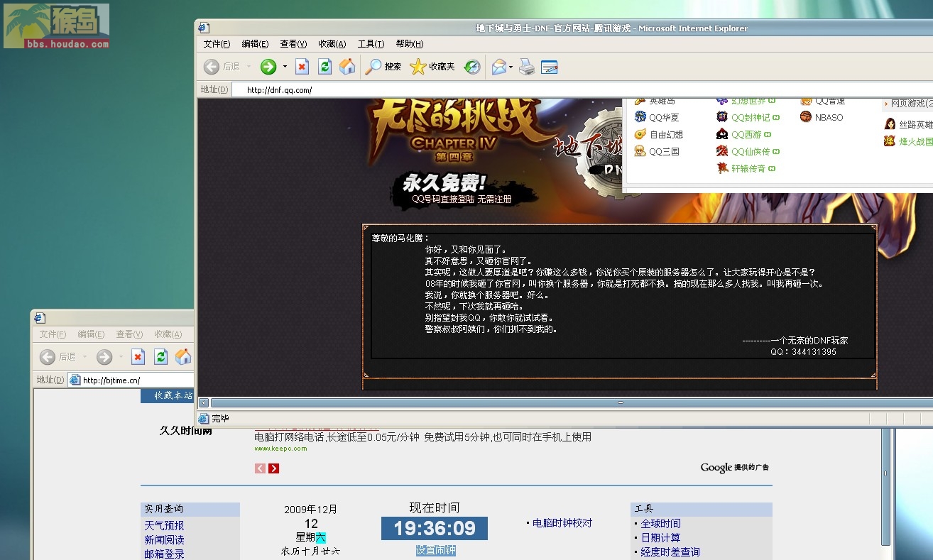Click the 电脑时钟校对 link
The height and width of the screenshot is (560, 933).
pos(562,523)
